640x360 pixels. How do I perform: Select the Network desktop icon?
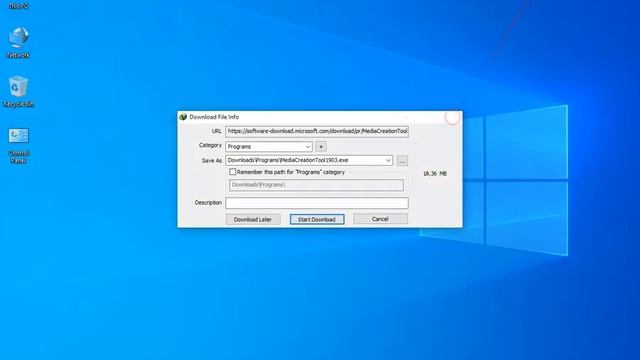(x=18, y=42)
